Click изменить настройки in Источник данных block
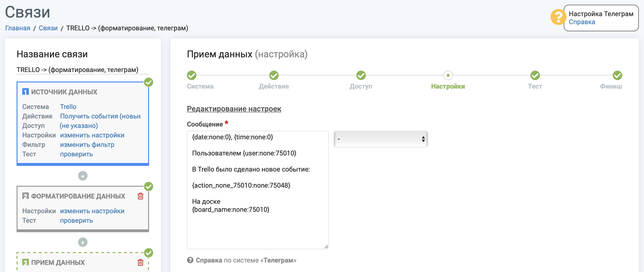Image resolution: width=644 pixels, height=272 pixels. (92, 135)
